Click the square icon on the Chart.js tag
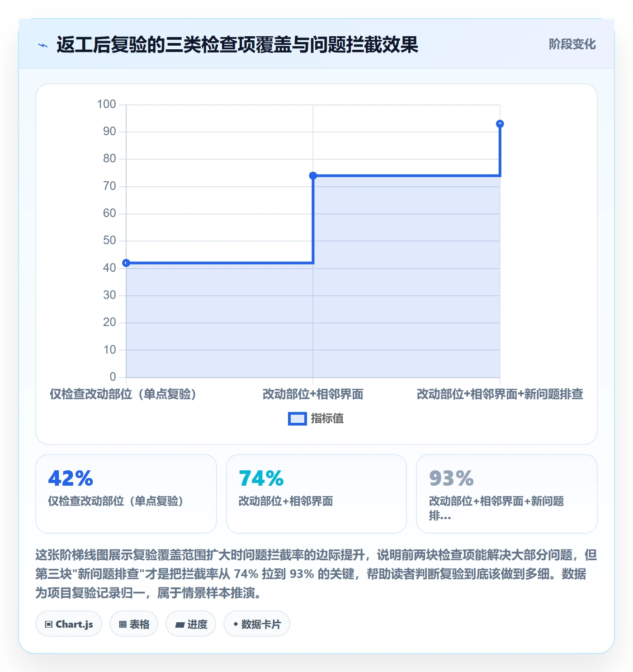The image size is (633, 672). click(x=49, y=625)
